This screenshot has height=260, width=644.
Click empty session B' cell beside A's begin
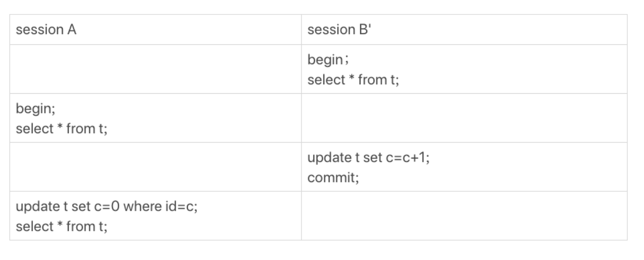coord(464,118)
